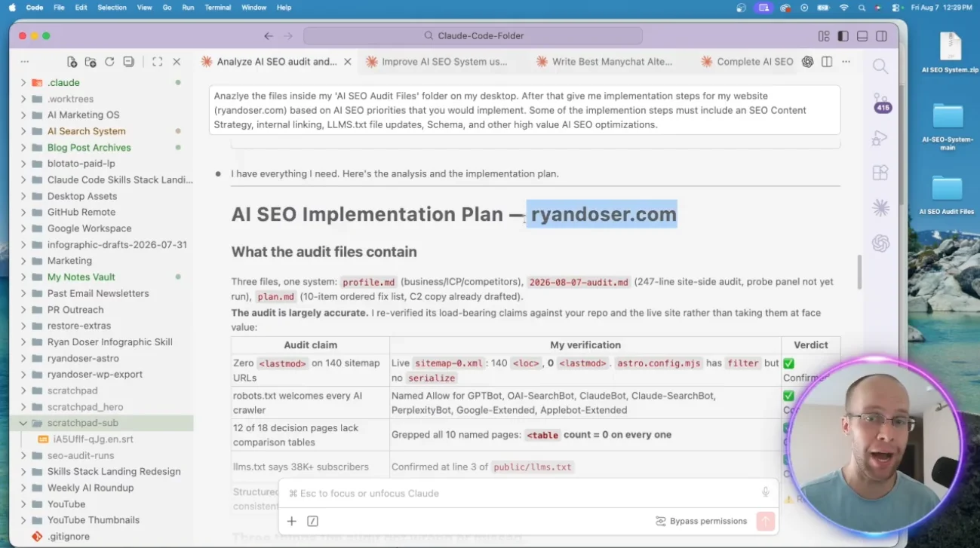Select the Weekly AI Roundup folder

(91, 488)
